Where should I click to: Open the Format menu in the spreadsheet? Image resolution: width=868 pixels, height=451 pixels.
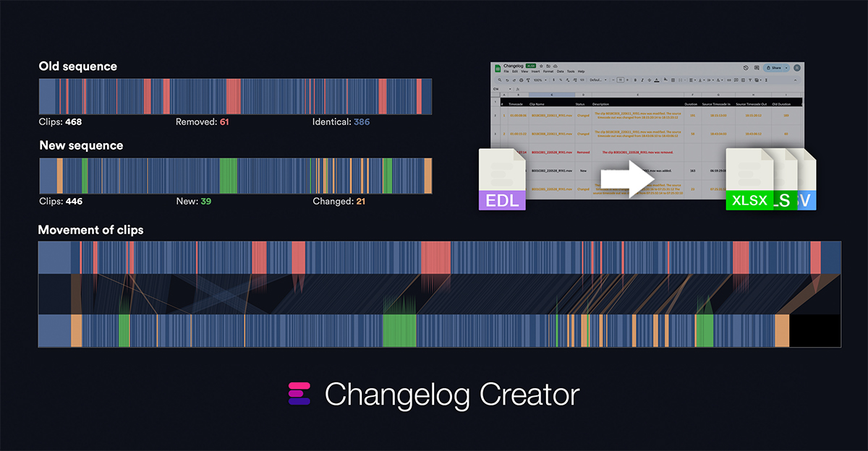(x=547, y=72)
